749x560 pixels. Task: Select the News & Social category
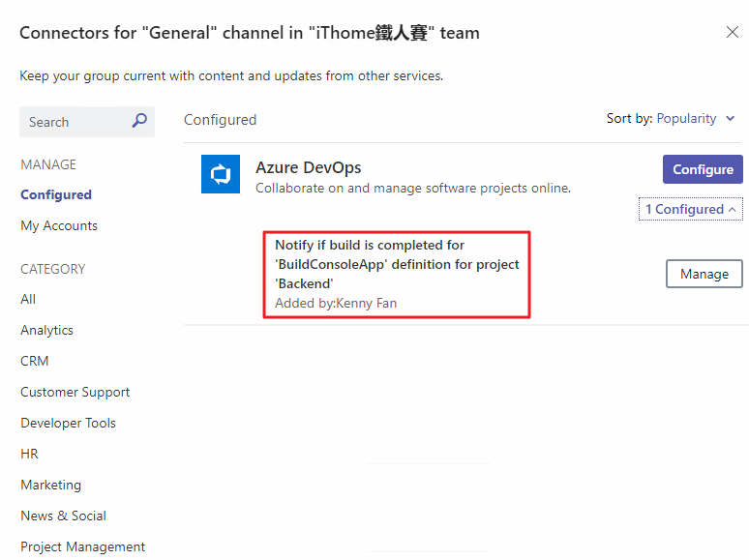tap(64, 516)
